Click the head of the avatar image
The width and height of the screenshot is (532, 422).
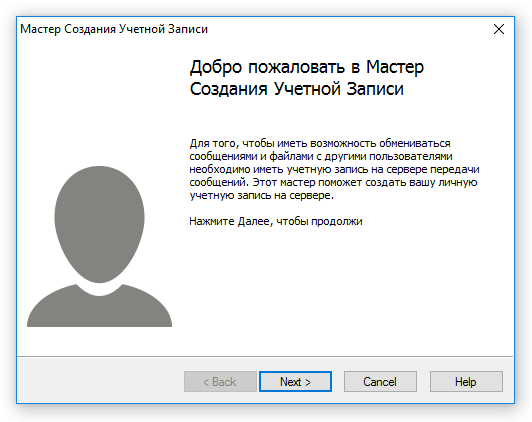click(99, 224)
